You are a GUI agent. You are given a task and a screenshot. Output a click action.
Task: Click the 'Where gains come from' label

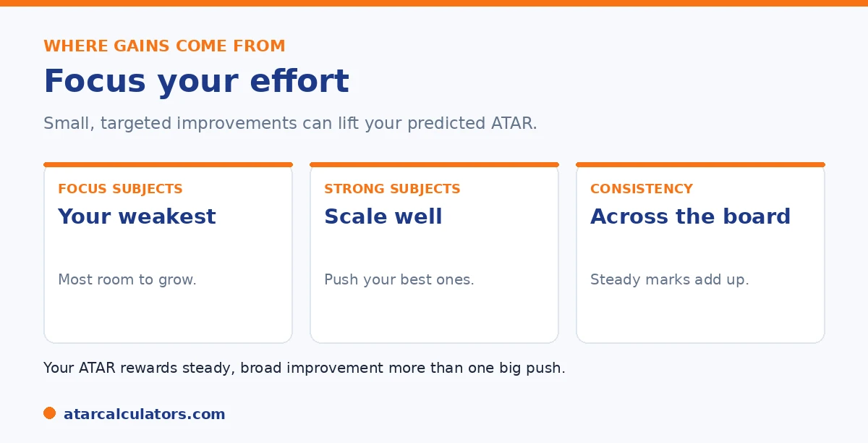(164, 46)
